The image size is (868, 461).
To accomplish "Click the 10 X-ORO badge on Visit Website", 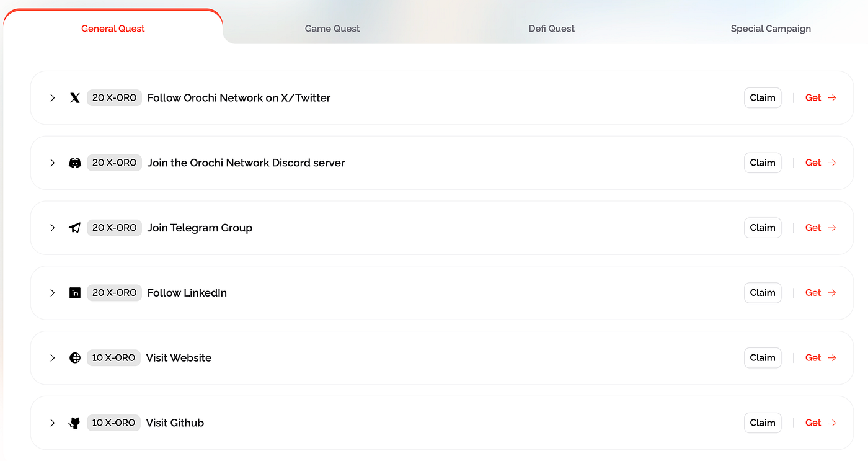I will click(x=114, y=358).
